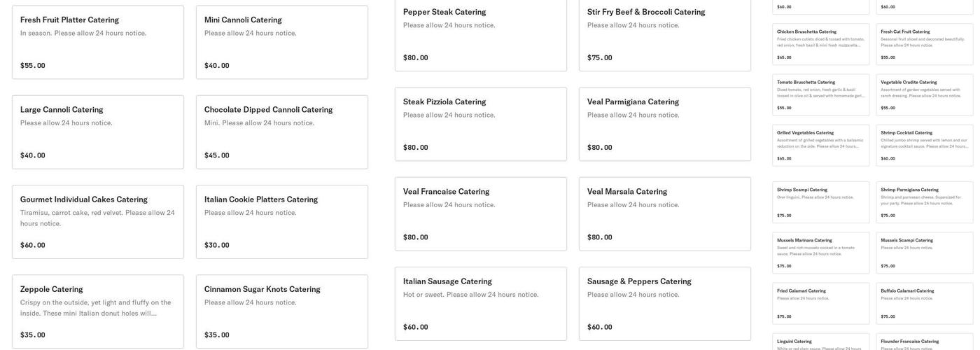Select Veal Marsala Catering

tap(665, 213)
